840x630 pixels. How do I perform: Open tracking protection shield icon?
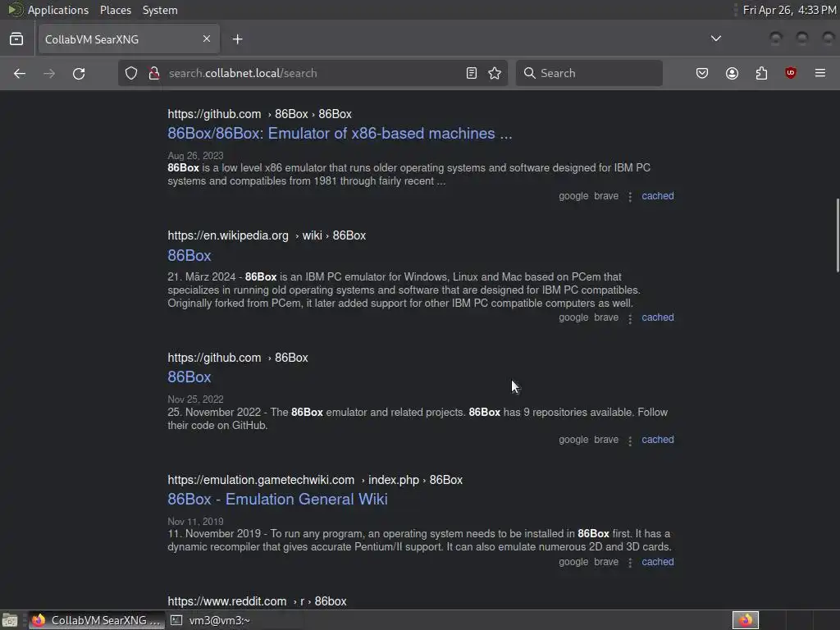click(131, 73)
